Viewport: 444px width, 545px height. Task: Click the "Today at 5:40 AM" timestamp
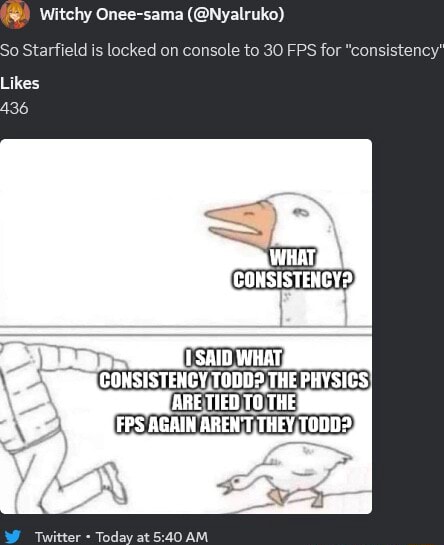tap(152, 537)
